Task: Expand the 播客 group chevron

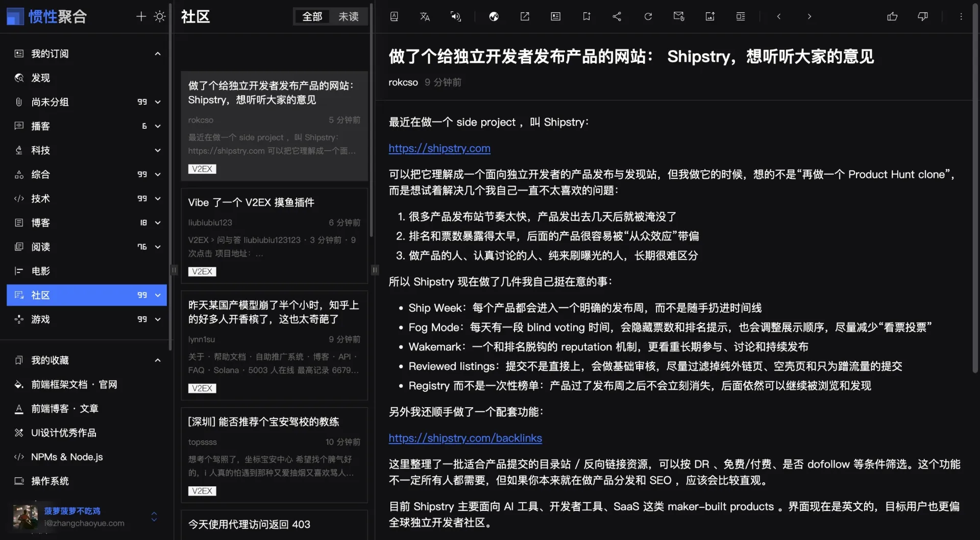Action: 158,126
